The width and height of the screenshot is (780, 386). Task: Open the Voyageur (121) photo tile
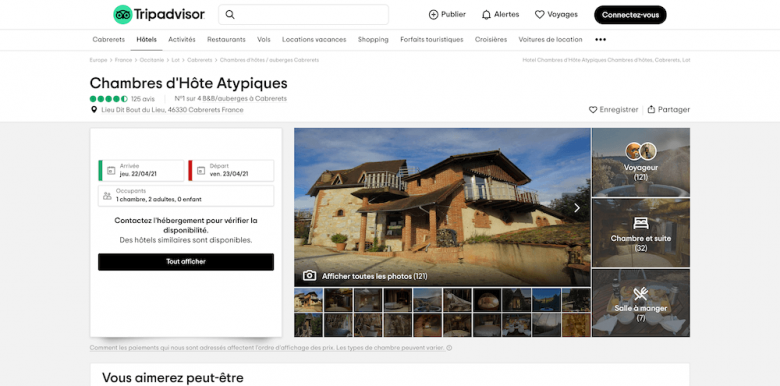pos(641,163)
